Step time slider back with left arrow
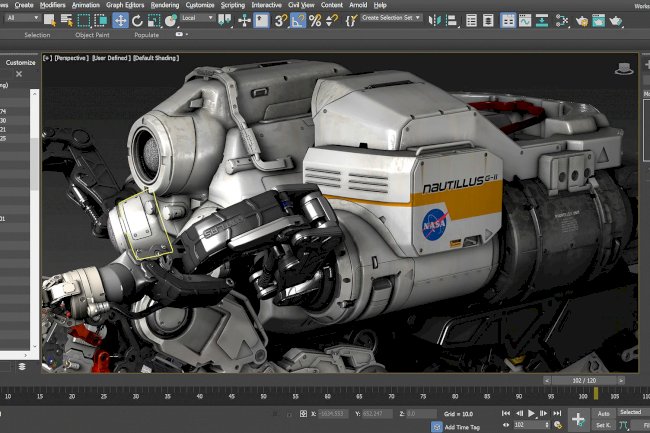The height and width of the screenshot is (433, 650). [x=547, y=380]
